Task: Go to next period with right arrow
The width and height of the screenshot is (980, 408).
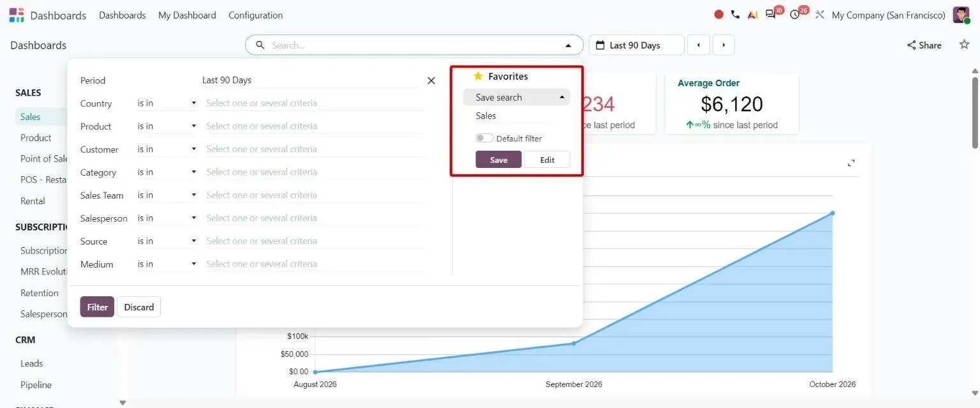Action: click(x=724, y=45)
